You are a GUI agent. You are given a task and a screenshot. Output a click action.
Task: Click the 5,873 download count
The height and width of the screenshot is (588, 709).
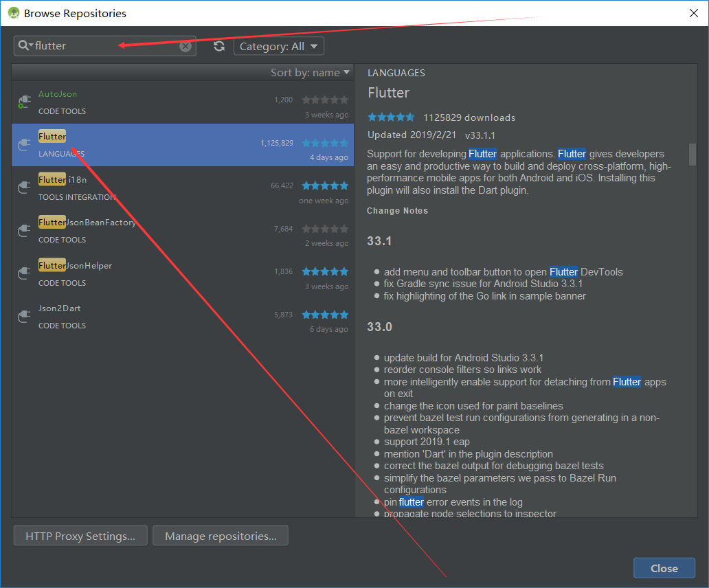tap(284, 315)
